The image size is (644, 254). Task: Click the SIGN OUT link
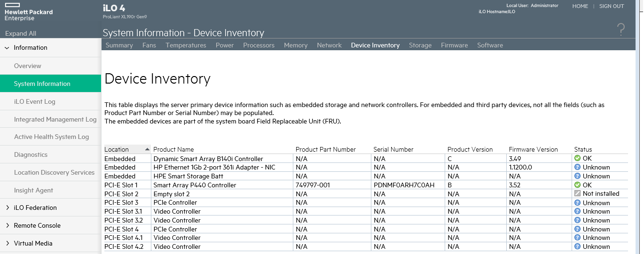pyautogui.click(x=611, y=6)
